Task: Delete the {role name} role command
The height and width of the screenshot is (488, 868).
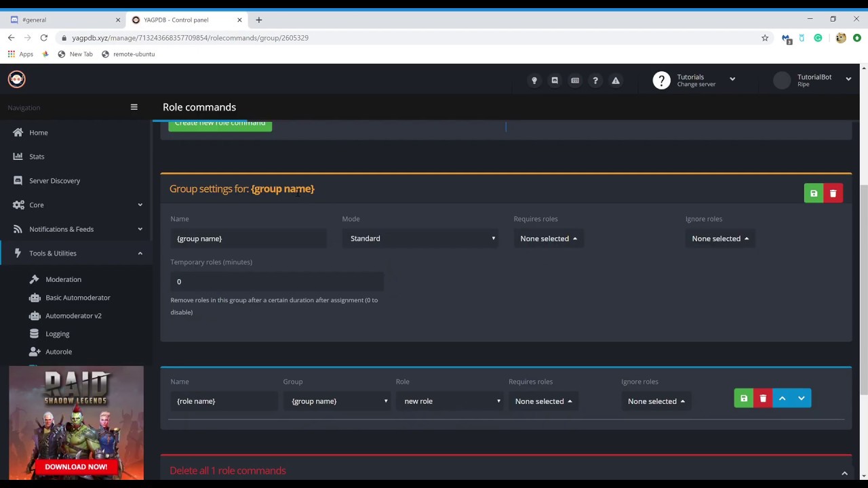Action: (x=763, y=399)
